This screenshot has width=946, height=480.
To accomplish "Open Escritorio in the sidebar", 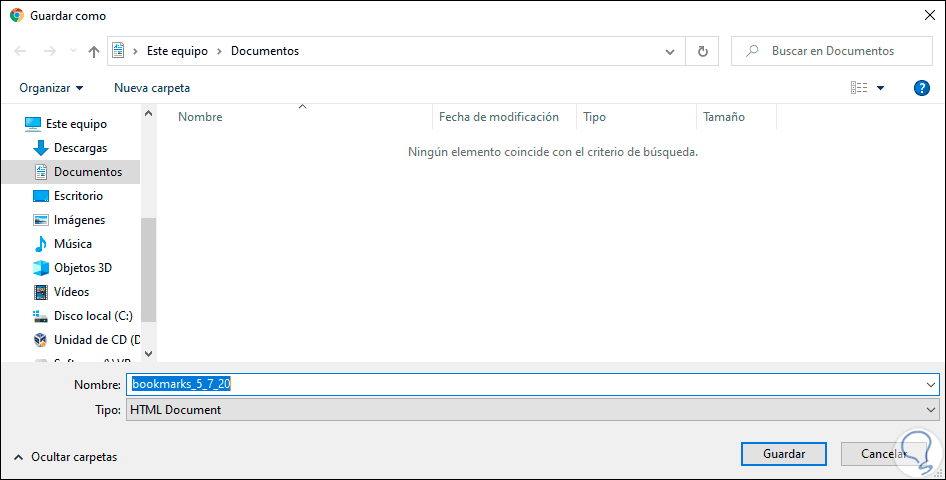I will 78,196.
